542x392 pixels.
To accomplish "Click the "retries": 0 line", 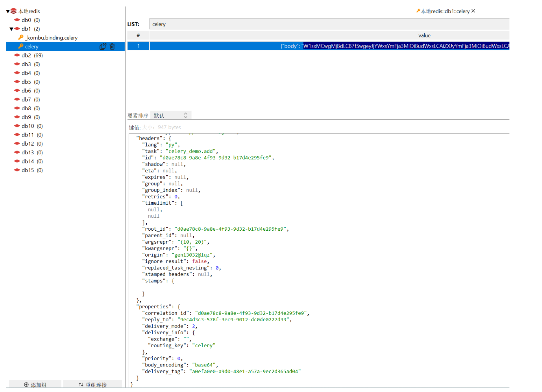I will pos(161,197).
